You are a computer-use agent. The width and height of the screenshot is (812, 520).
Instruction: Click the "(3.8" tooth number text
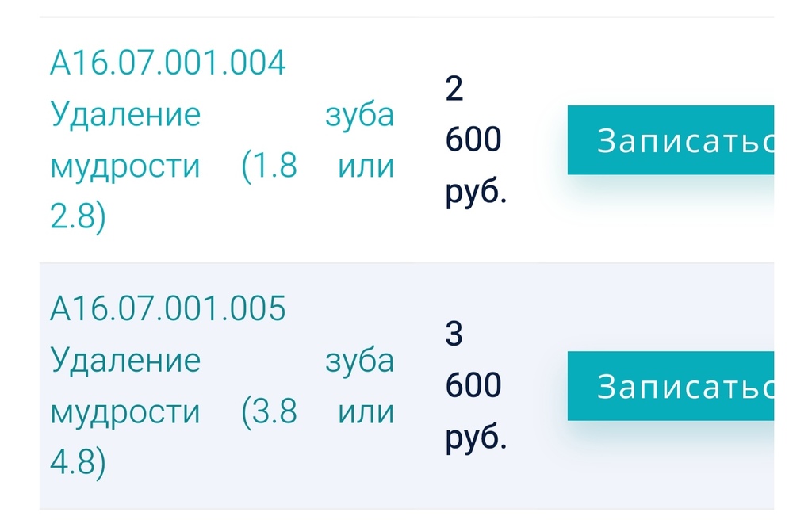(269, 412)
